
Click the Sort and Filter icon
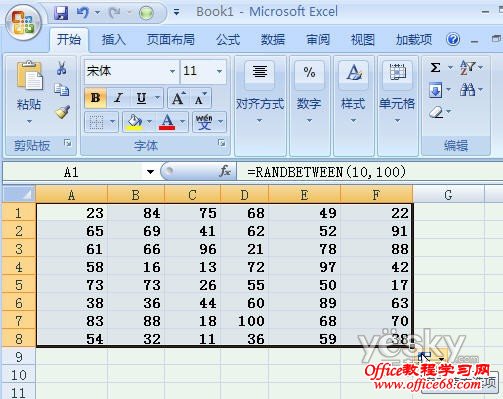click(467, 68)
